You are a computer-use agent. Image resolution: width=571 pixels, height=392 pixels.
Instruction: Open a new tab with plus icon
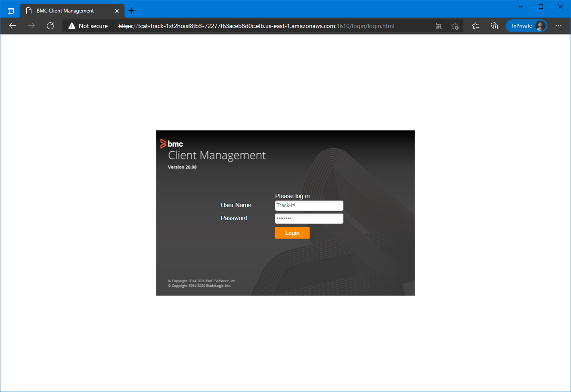click(132, 11)
